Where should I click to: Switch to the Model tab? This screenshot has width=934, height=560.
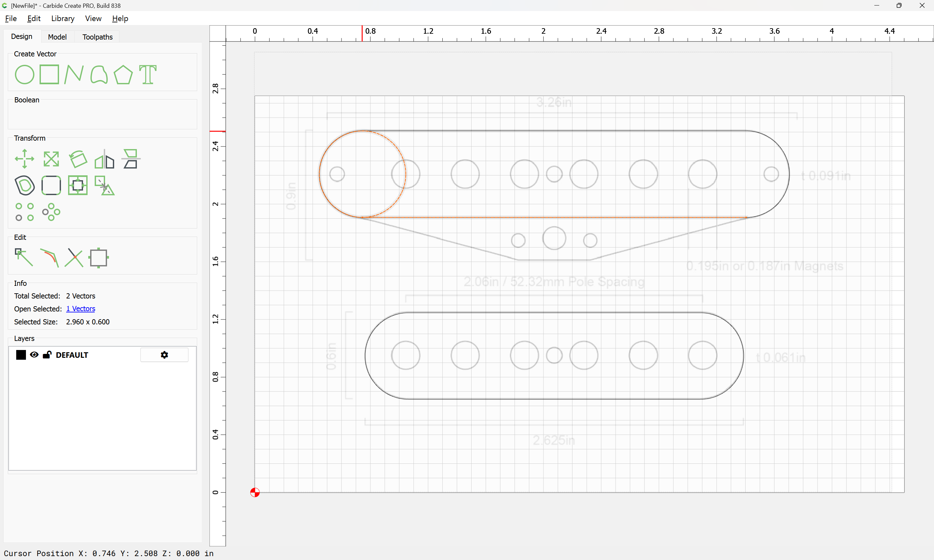tap(57, 37)
